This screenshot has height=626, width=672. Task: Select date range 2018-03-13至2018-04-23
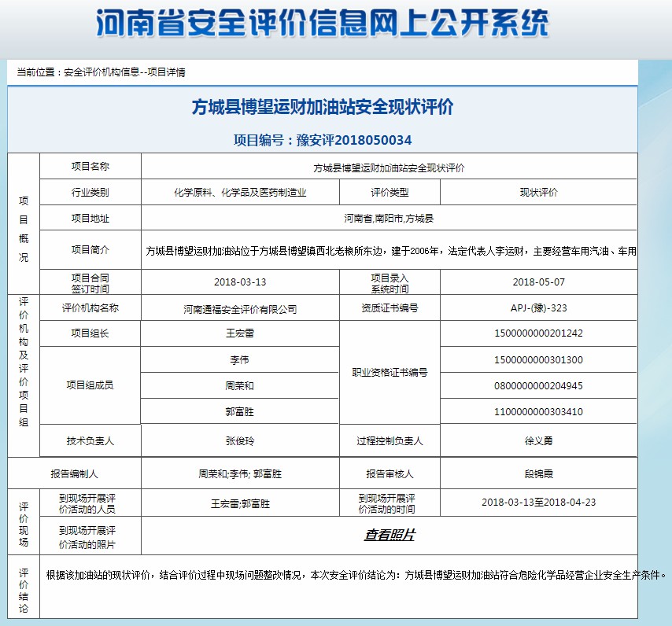[x=539, y=503]
